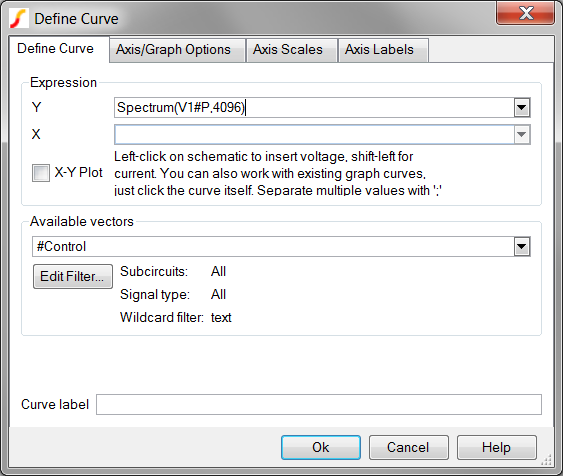
Task: Click the dialog resize grip corner
Action: pyautogui.click(x=546, y=460)
